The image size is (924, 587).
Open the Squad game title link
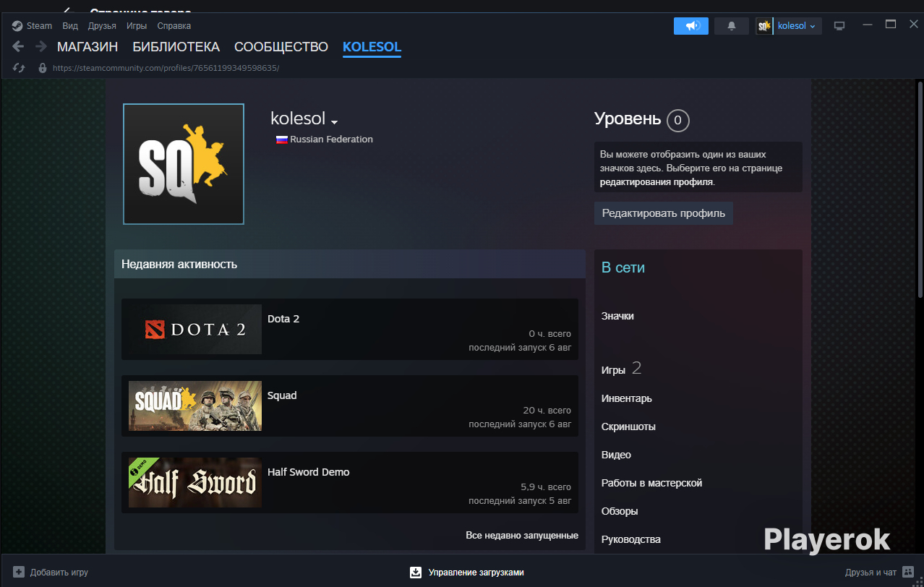(282, 395)
